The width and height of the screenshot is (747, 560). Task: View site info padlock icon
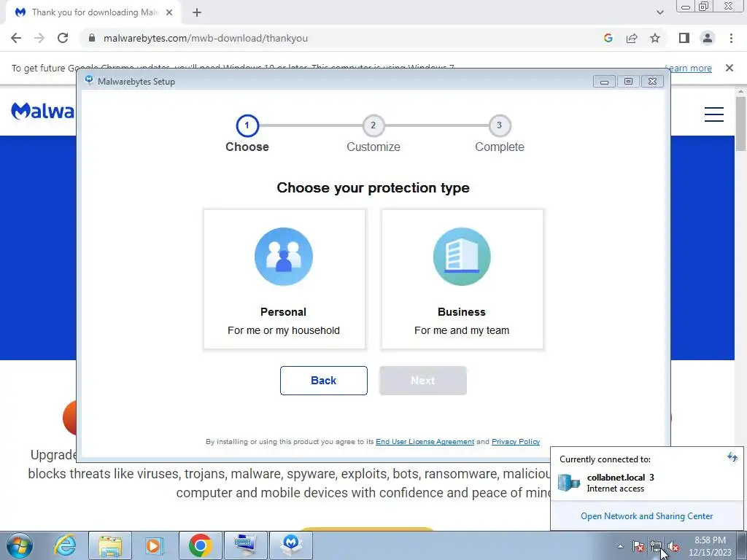click(92, 38)
